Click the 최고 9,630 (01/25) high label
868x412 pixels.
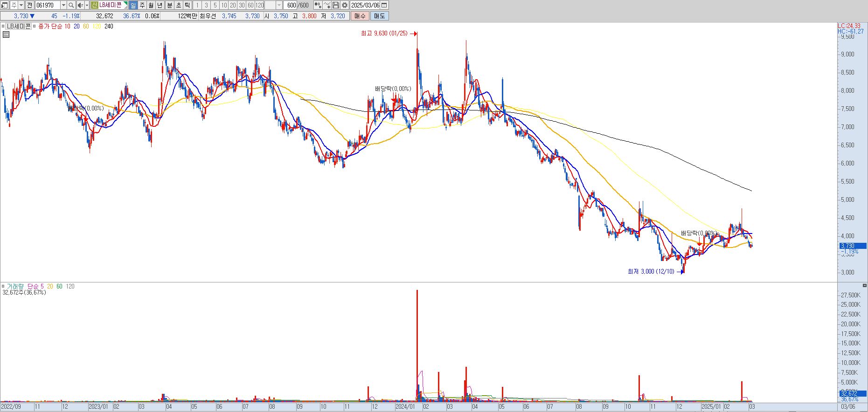(x=384, y=34)
